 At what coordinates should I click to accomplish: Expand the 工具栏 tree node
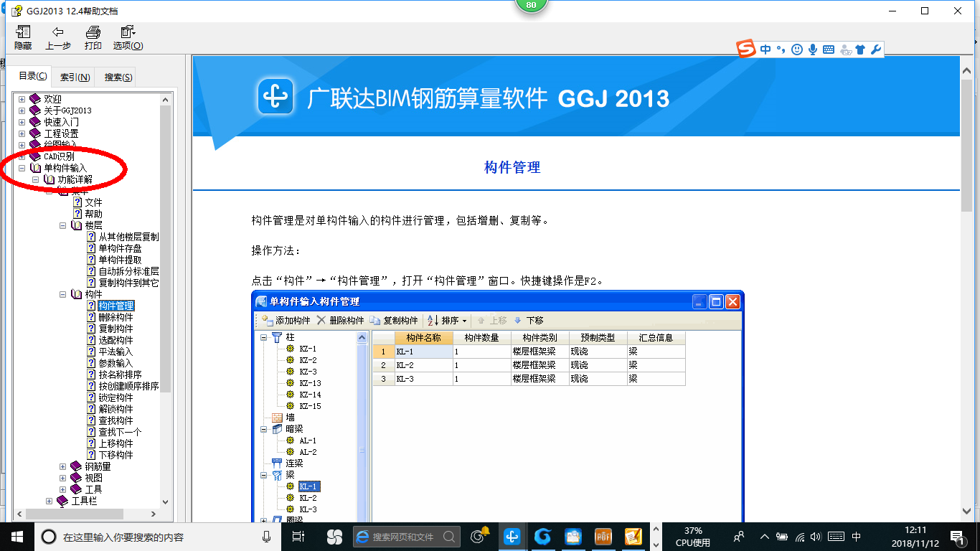[x=50, y=501]
